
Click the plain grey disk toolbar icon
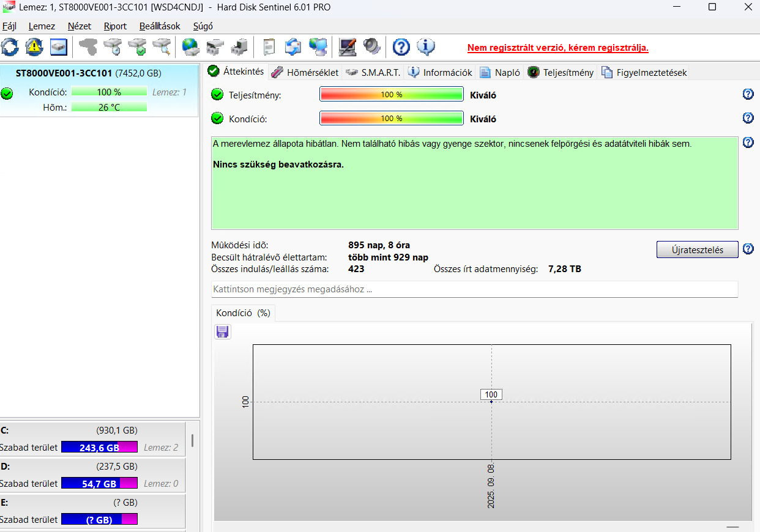pos(89,46)
